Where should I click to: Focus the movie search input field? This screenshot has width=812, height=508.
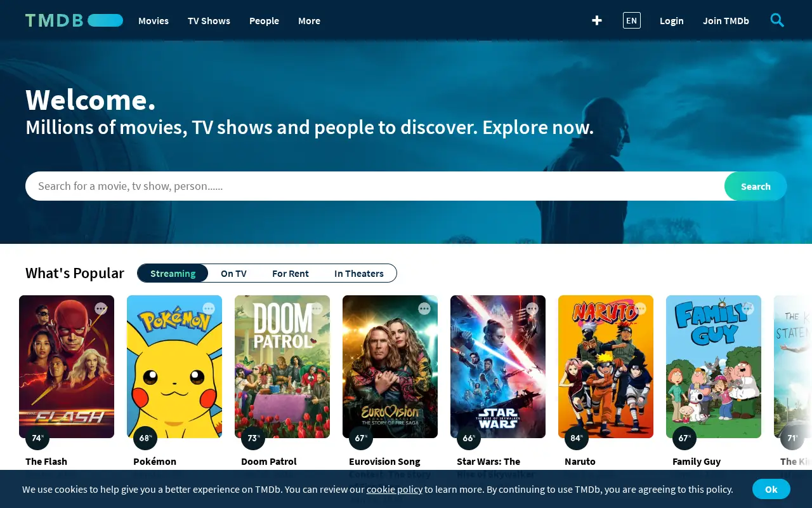point(375,186)
